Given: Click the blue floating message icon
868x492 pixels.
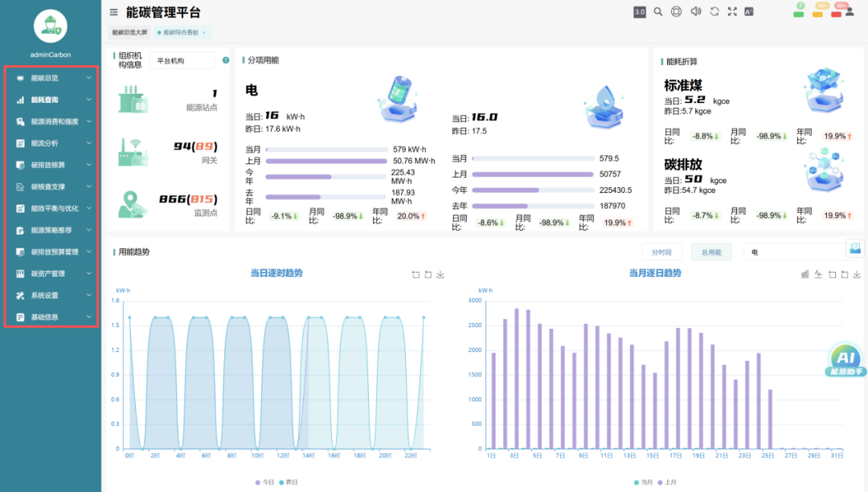Looking at the screenshot, I should 855,248.
